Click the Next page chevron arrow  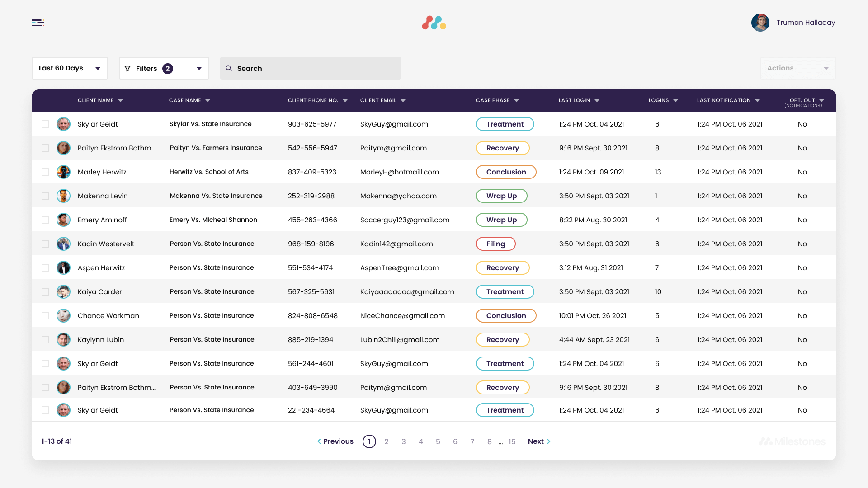(x=548, y=441)
